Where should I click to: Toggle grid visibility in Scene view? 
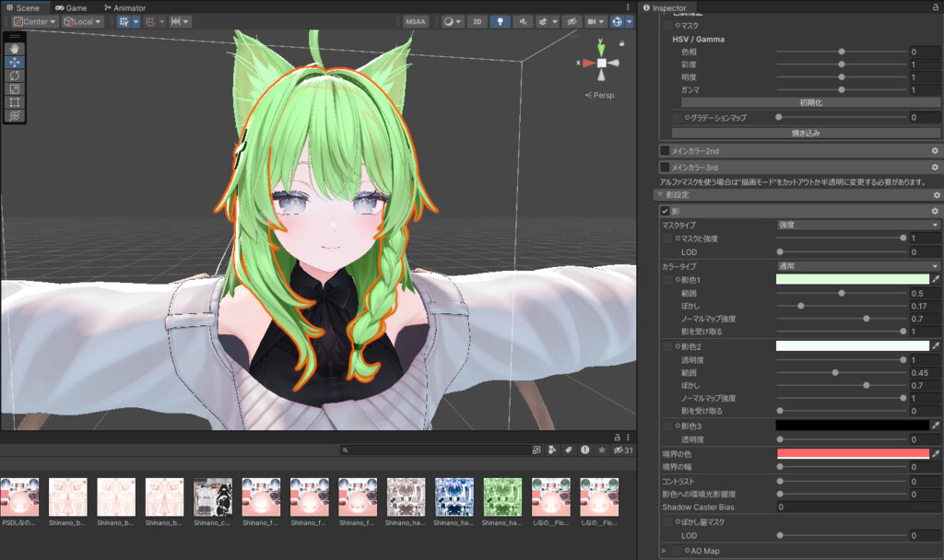[124, 22]
